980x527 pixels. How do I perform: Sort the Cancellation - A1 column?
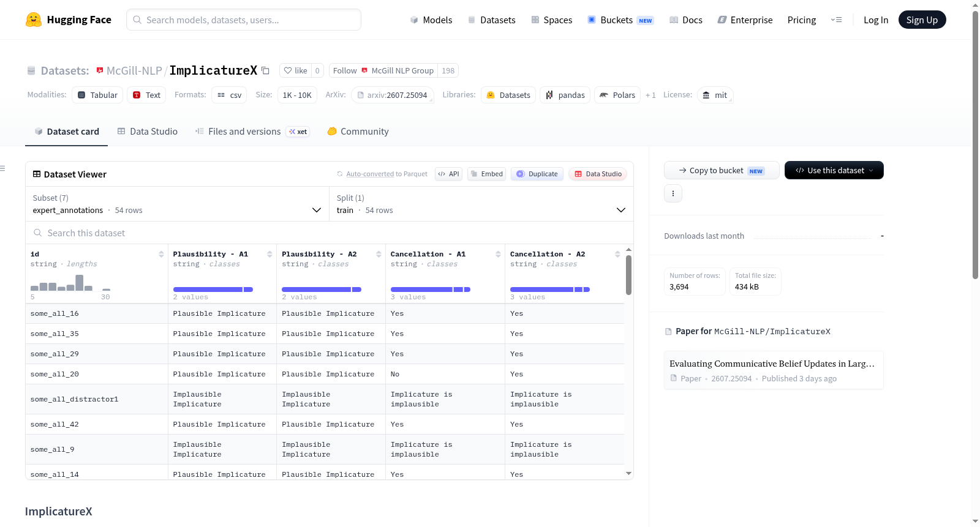pos(498,254)
